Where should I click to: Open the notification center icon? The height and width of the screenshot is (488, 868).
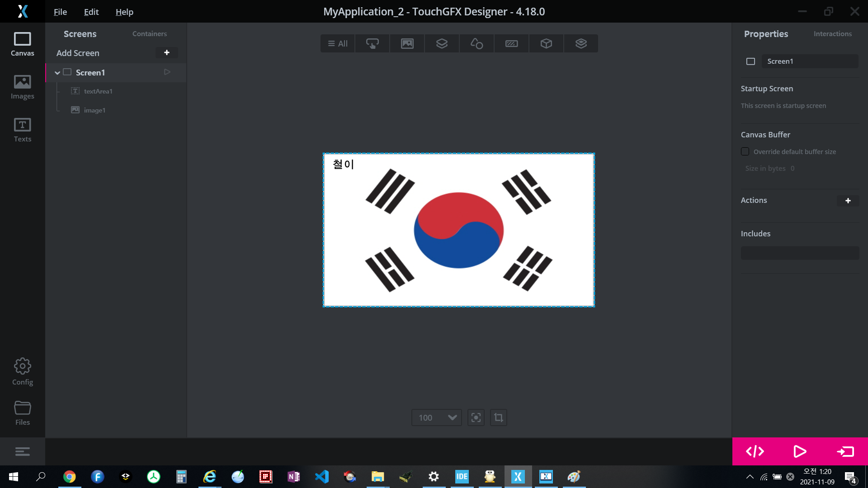850,477
